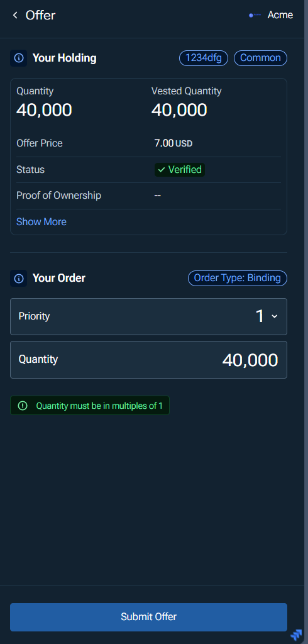Click the Your Holding info icon
This screenshot has width=308, height=644.
click(x=18, y=58)
